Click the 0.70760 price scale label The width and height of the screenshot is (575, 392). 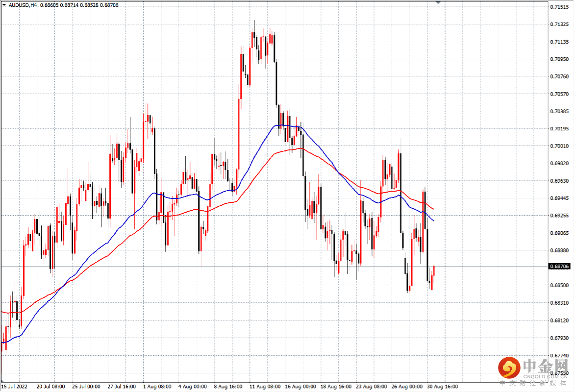coord(560,76)
